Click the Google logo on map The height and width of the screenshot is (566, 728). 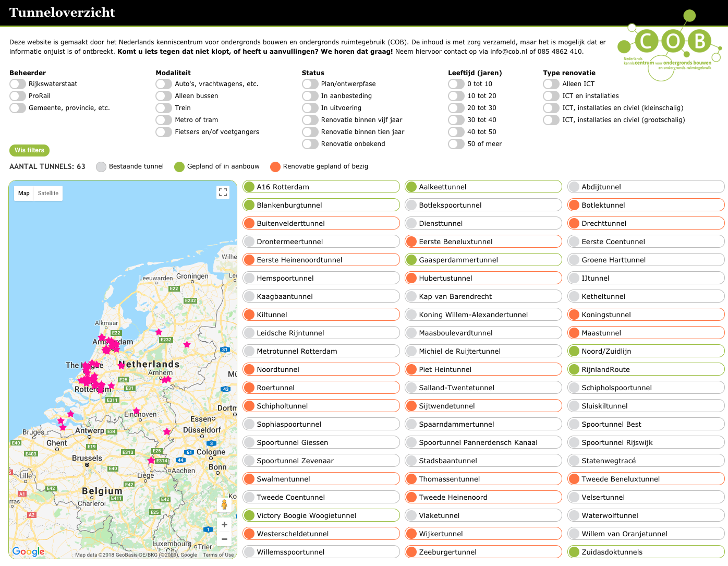pos(28,551)
